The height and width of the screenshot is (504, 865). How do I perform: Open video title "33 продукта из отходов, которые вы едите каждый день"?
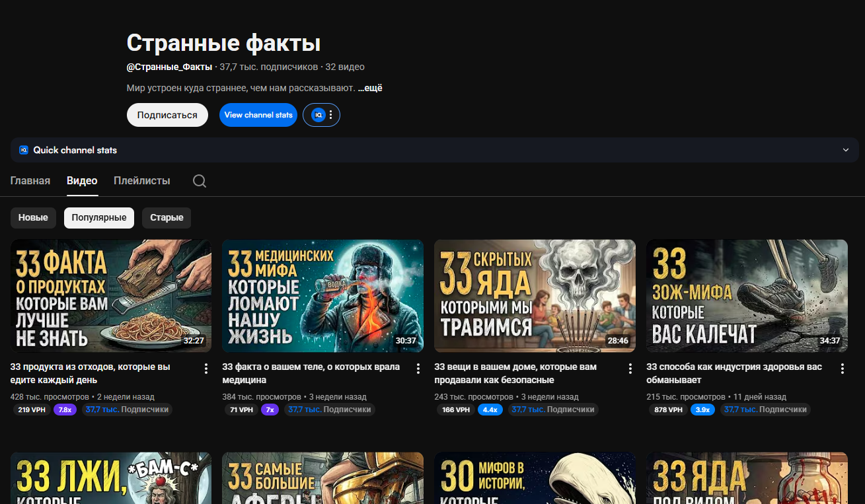point(91,373)
